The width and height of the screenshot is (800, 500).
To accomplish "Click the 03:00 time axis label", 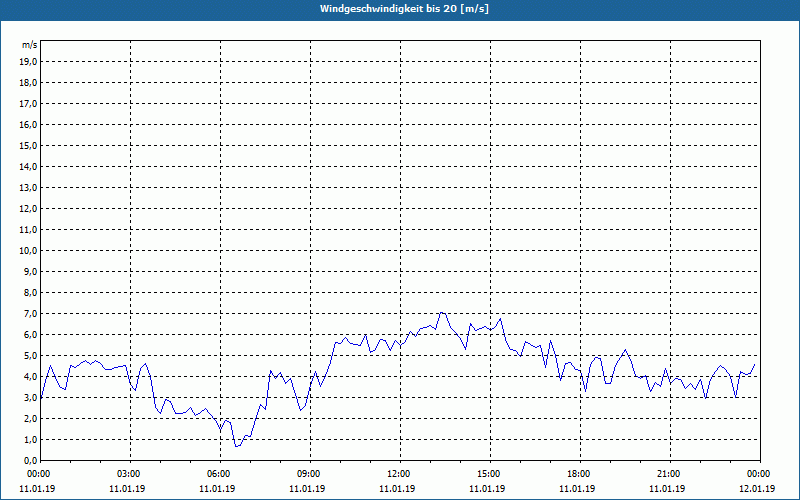I will tap(131, 474).
